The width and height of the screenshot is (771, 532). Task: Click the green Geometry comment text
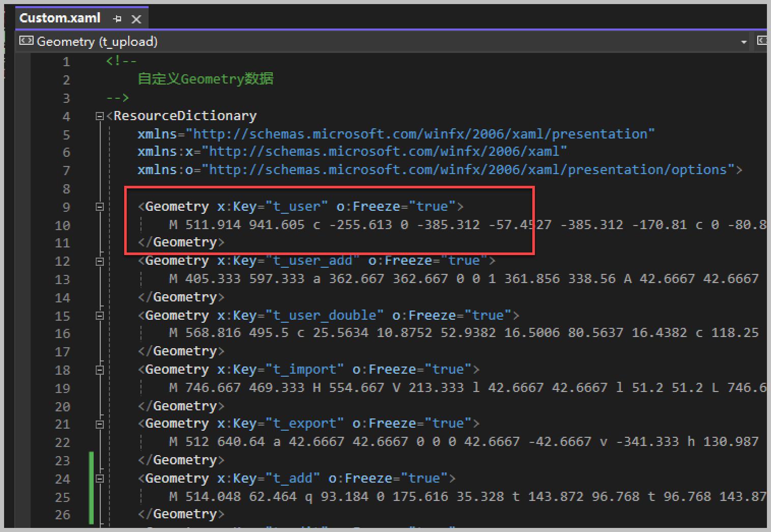(205, 79)
